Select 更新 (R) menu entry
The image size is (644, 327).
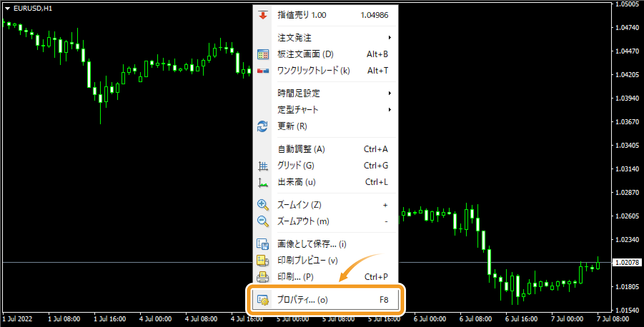click(326, 126)
